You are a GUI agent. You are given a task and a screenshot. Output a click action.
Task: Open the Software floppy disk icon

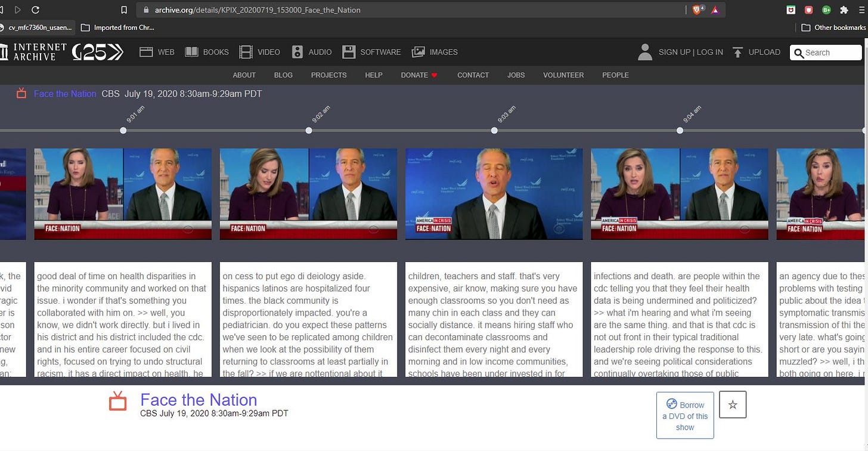[349, 52]
